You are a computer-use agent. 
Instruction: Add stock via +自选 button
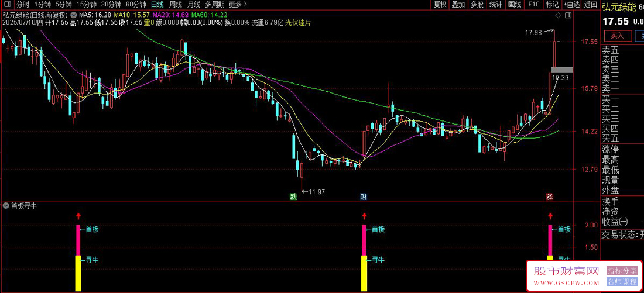572,5
